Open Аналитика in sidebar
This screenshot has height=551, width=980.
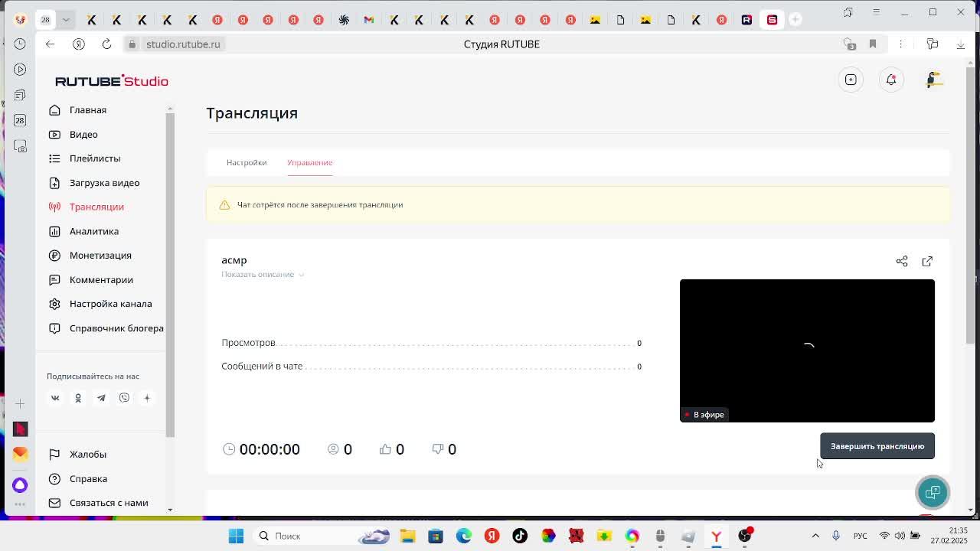click(x=83, y=231)
